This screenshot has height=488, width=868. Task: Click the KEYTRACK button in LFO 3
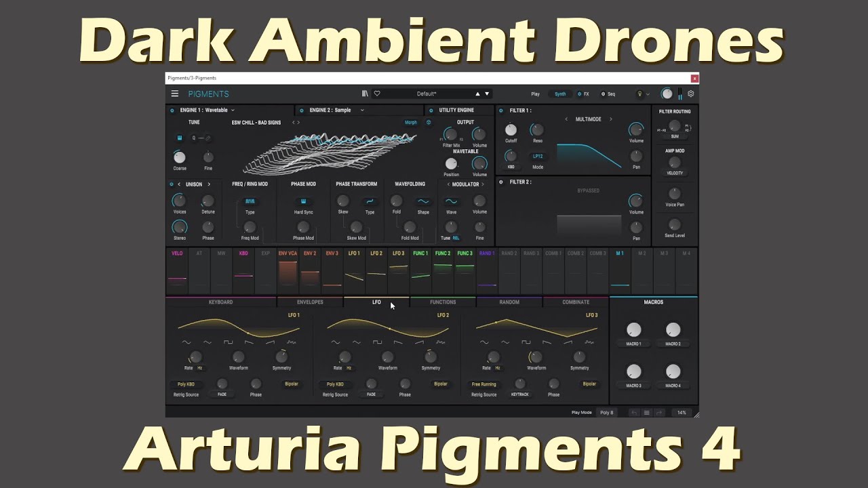520,394
